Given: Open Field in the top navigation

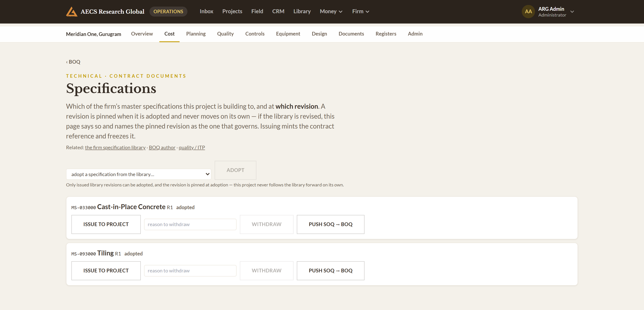Looking at the screenshot, I should click(x=257, y=12).
